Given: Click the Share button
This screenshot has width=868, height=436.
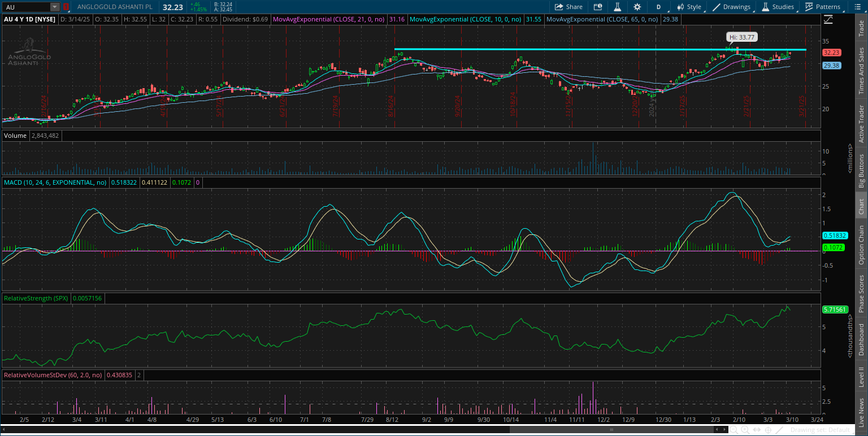Looking at the screenshot, I should [568, 7].
